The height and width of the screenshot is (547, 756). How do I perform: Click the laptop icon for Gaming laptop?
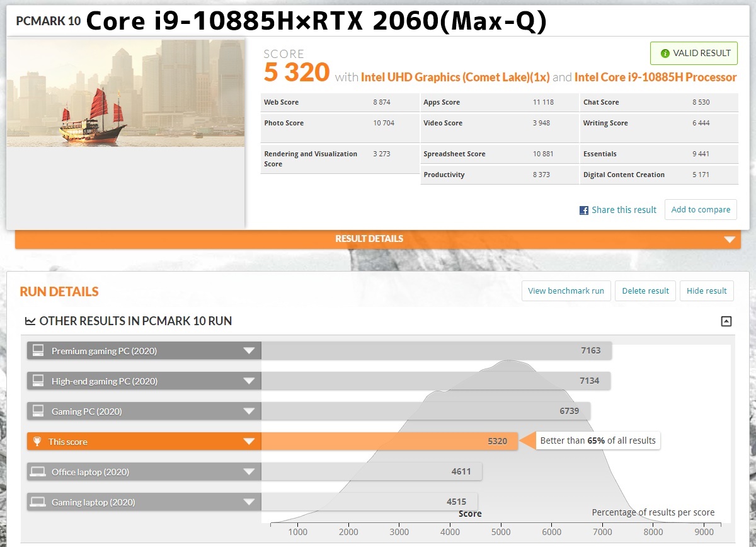point(38,502)
